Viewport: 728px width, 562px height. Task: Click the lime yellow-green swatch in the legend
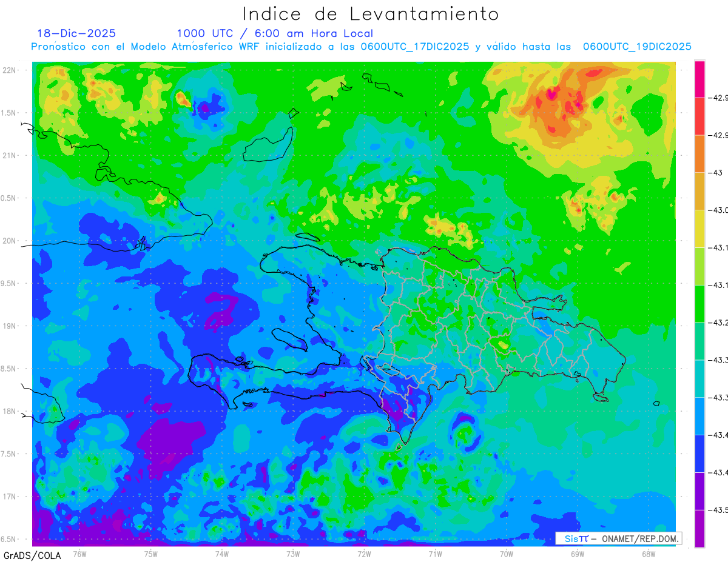(699, 266)
